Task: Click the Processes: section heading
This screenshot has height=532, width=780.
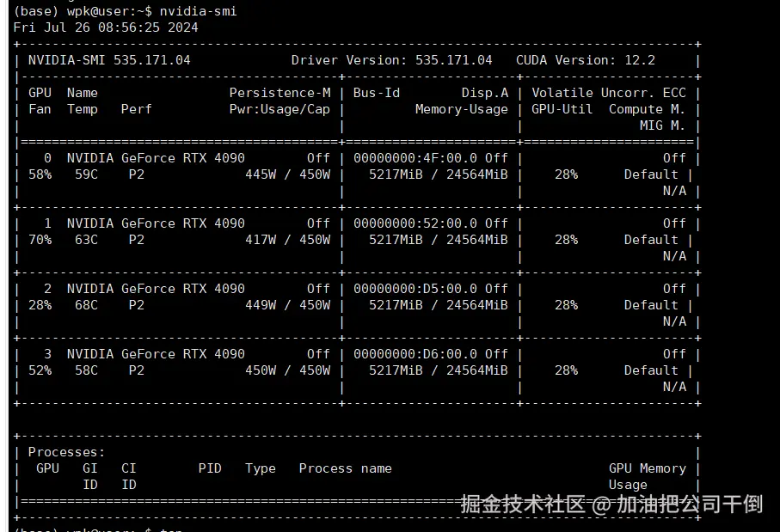Action: (x=66, y=452)
